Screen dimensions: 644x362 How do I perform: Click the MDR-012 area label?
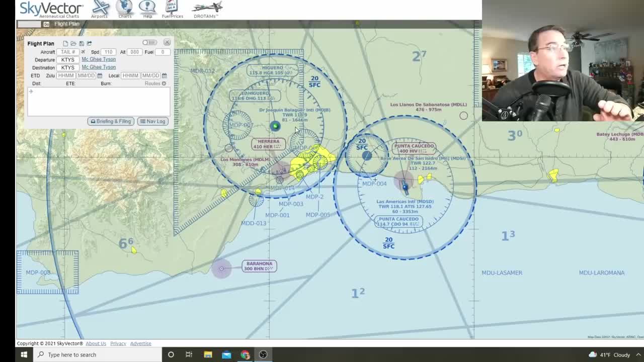click(x=202, y=71)
